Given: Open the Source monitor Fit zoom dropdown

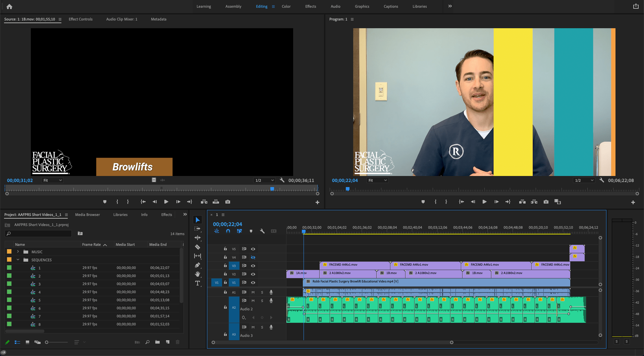Looking at the screenshot, I should click(x=53, y=180).
